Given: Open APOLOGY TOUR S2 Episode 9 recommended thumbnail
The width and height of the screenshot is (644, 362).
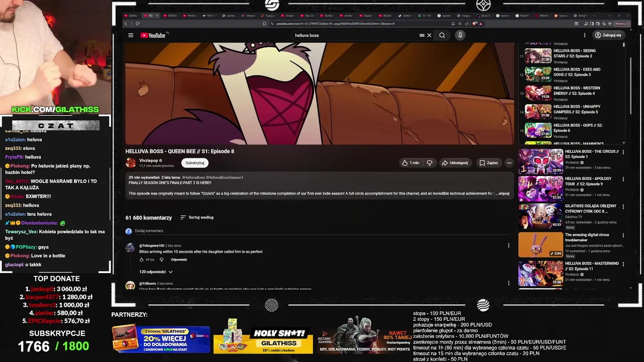Looking at the screenshot, I should click(x=541, y=189).
